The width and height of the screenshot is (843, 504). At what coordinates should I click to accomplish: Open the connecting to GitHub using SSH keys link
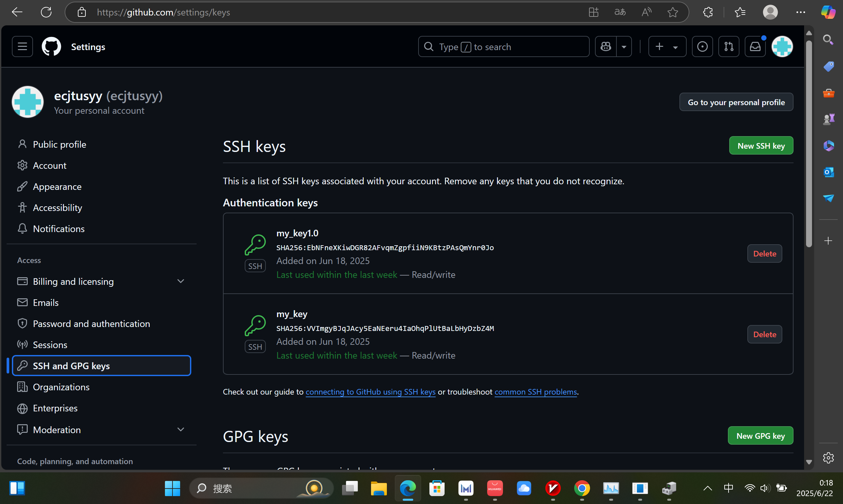(370, 392)
